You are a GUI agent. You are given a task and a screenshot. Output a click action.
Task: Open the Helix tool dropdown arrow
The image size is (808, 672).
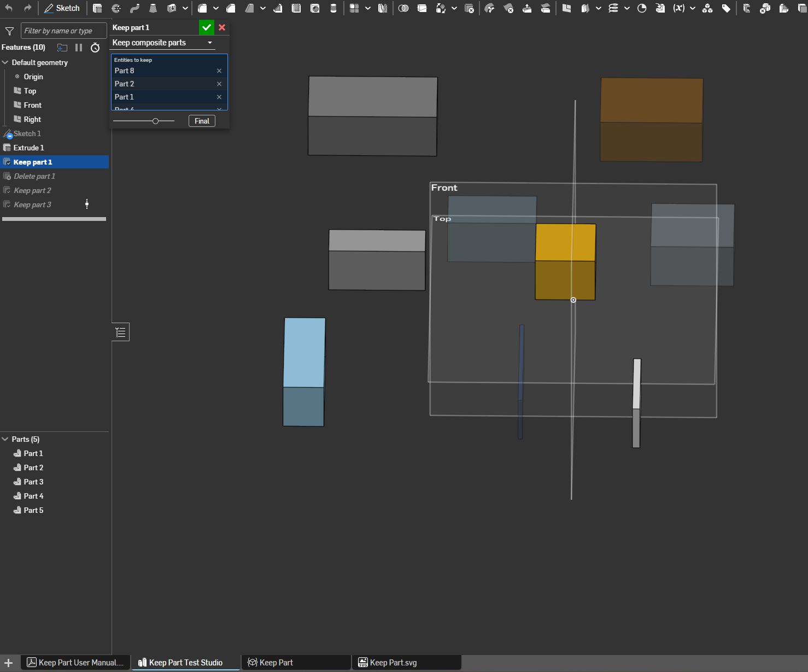coord(627,8)
